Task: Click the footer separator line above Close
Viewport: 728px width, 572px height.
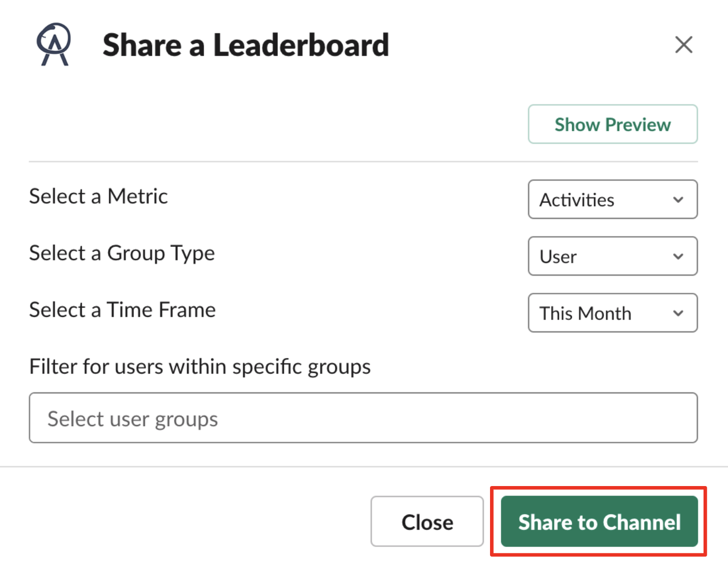Action: 363,467
